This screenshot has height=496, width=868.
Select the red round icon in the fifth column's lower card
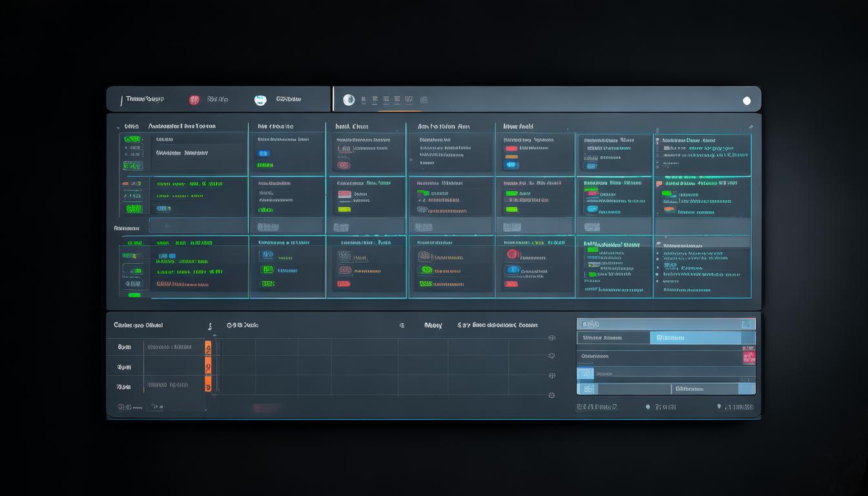point(513,254)
